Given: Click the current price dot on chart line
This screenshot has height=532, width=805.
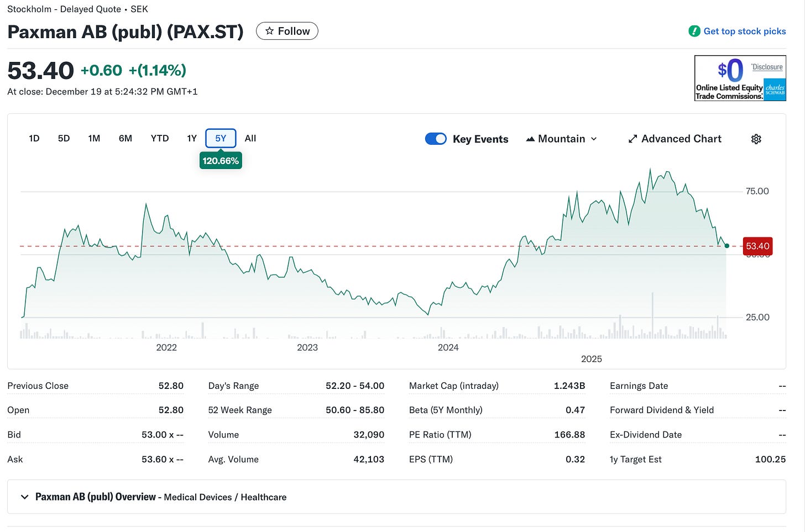Looking at the screenshot, I should (726, 246).
